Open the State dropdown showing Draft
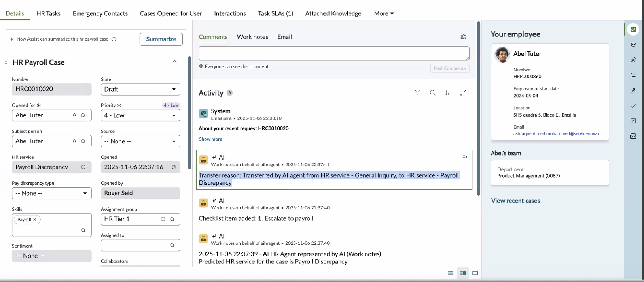The width and height of the screenshot is (644, 282). (x=140, y=89)
